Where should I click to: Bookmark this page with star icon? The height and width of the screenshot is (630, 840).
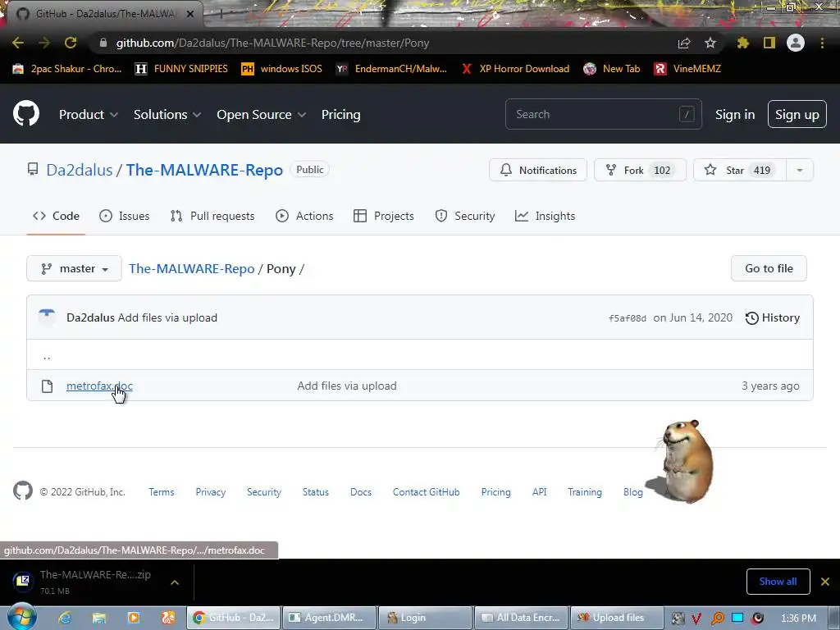click(710, 43)
